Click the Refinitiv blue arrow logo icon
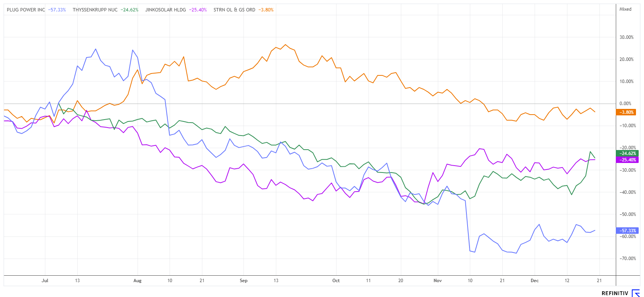Viewport: 644px width, 297px height. coord(636,293)
